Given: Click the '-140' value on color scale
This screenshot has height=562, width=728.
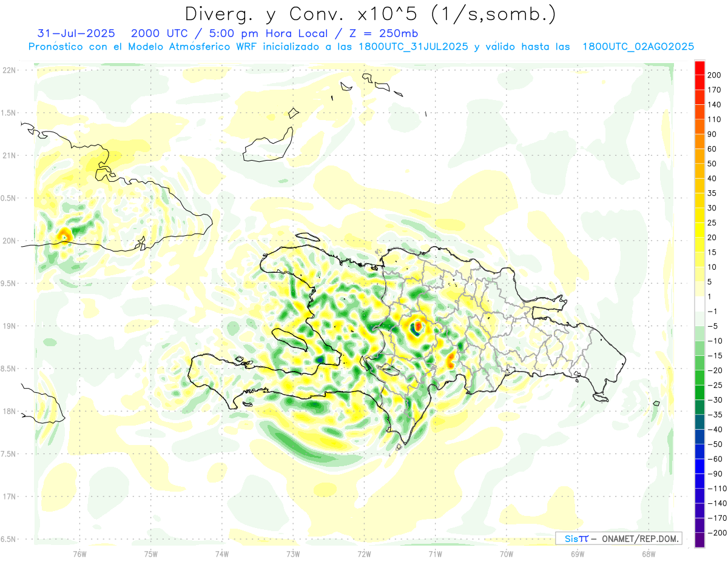Looking at the screenshot, I should pyautogui.click(x=716, y=503).
